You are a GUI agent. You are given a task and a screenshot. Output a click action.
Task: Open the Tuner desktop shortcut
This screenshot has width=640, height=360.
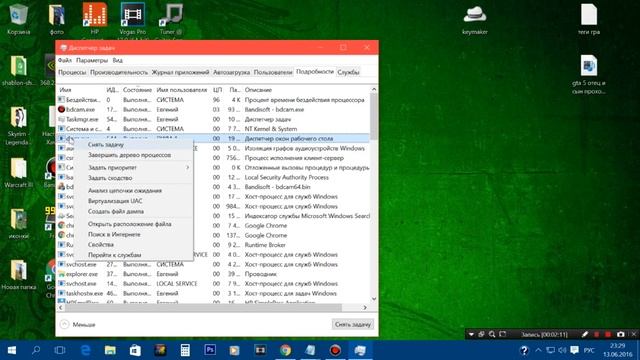coord(171,18)
